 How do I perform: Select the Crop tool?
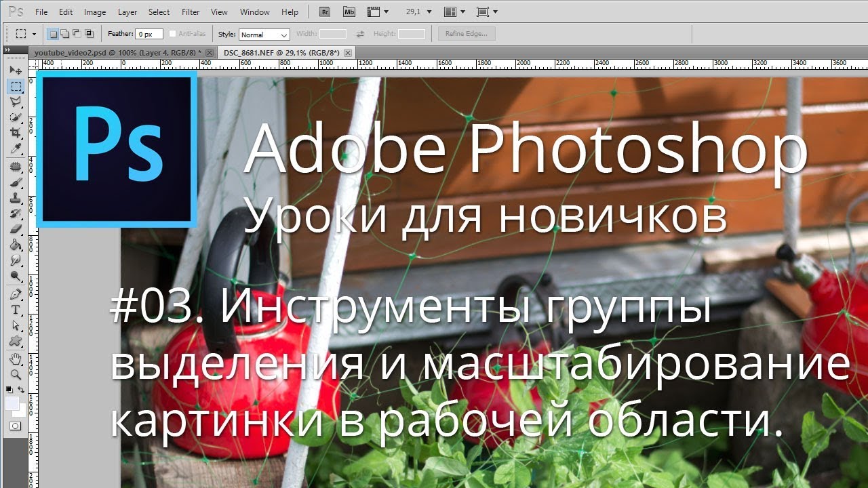point(15,133)
